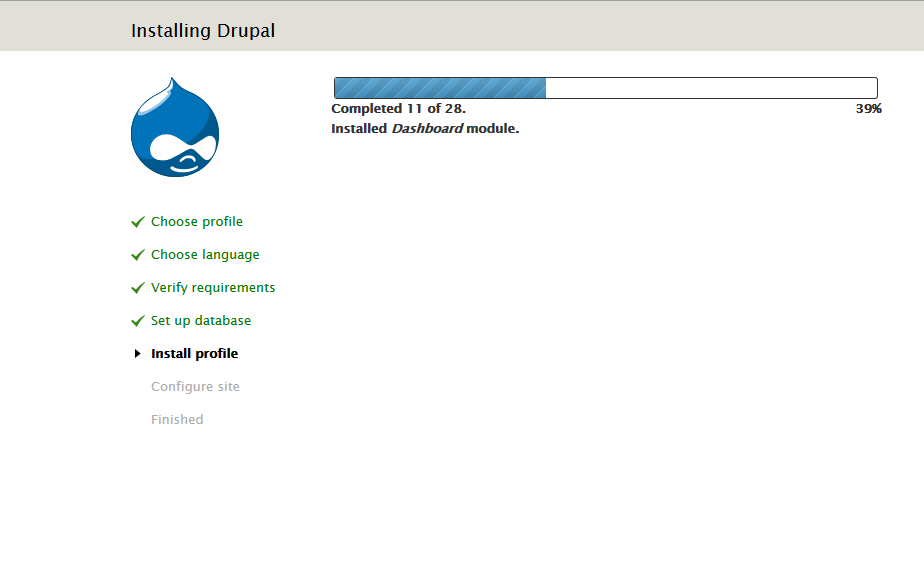
Task: Click the 39% progress percentage
Action: 869,108
